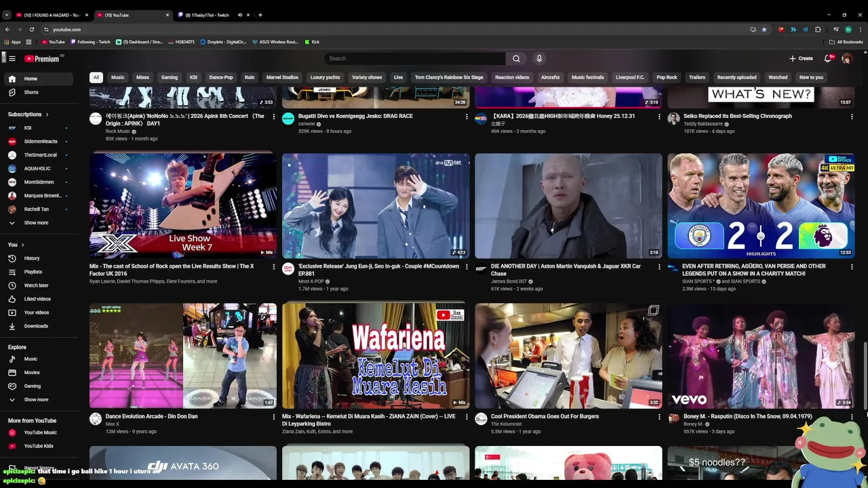Select the KSI filter chip
The height and width of the screenshot is (488, 868).
[193, 77]
